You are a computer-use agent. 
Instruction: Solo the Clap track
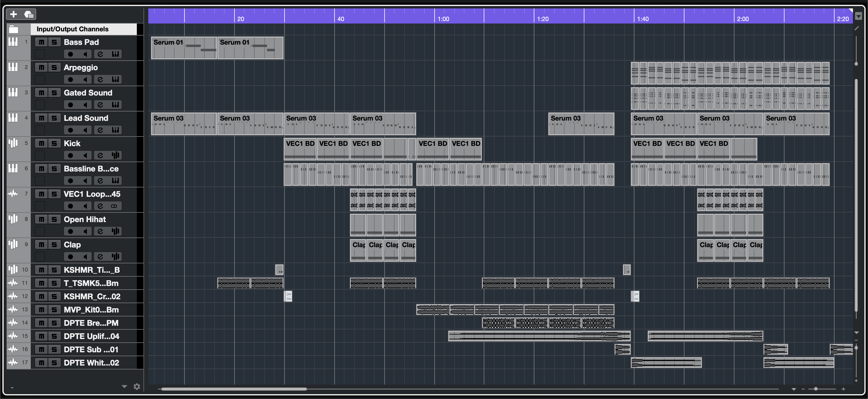54,245
